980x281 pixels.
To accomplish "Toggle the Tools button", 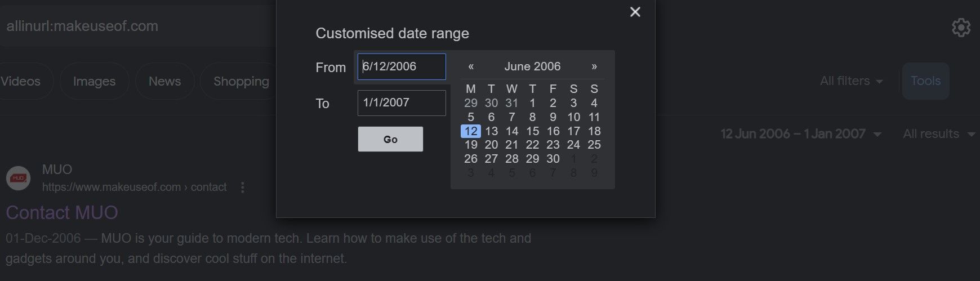I will 925,81.
